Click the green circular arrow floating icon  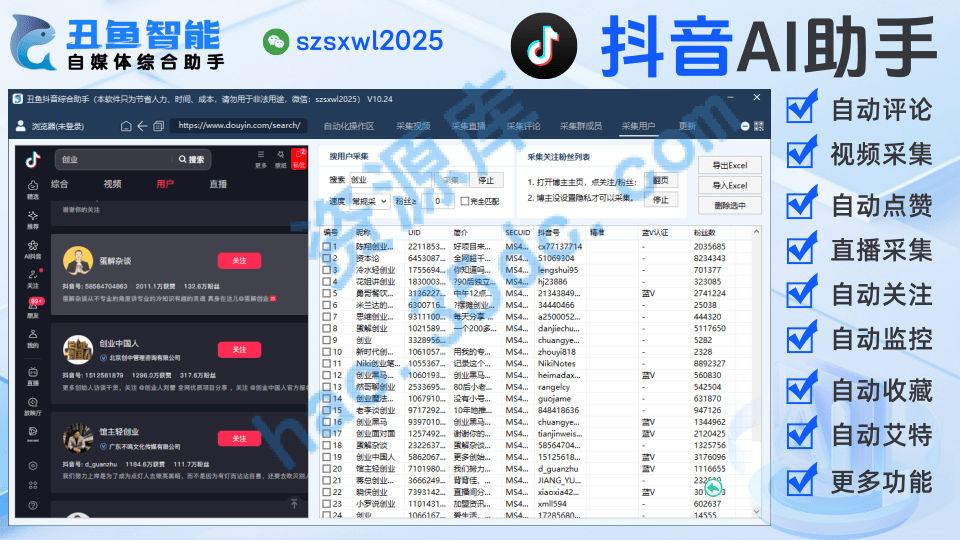[713, 488]
